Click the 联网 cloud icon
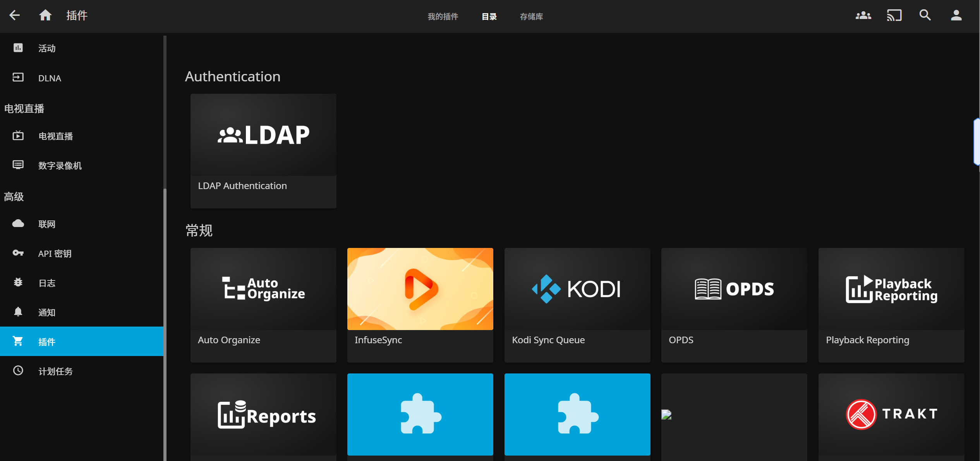This screenshot has width=980, height=461. (x=18, y=224)
